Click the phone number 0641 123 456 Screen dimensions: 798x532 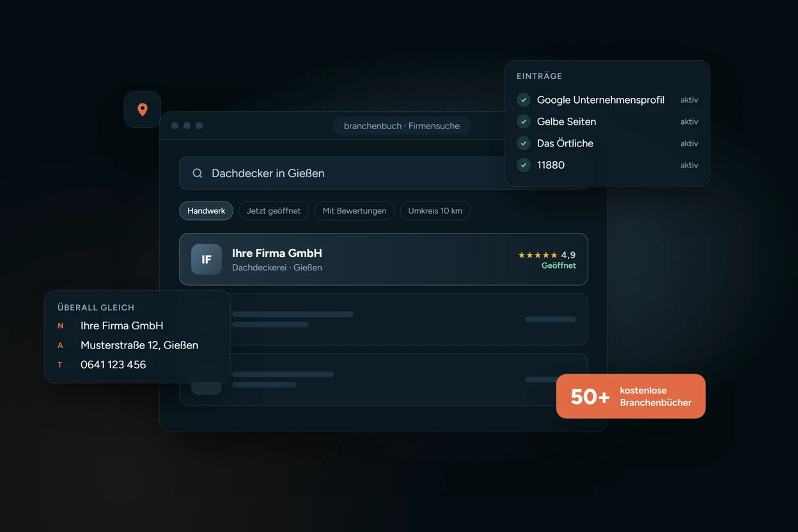coord(113,364)
